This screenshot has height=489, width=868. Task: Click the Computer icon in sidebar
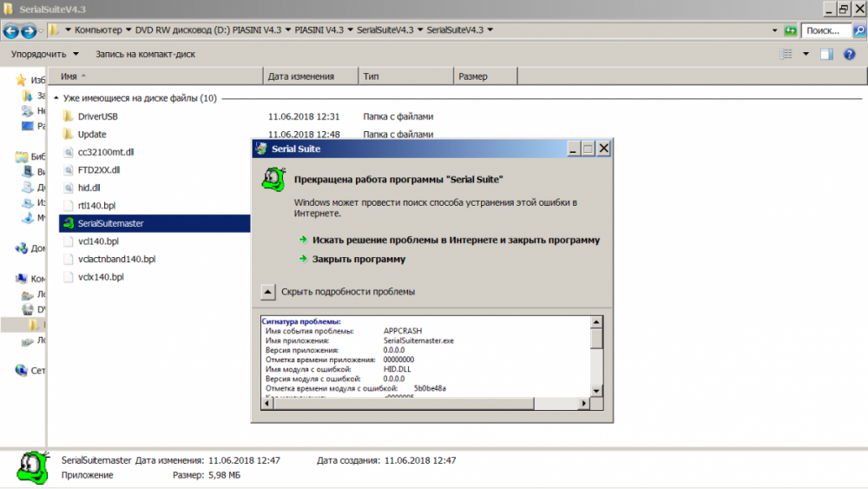pos(21,279)
